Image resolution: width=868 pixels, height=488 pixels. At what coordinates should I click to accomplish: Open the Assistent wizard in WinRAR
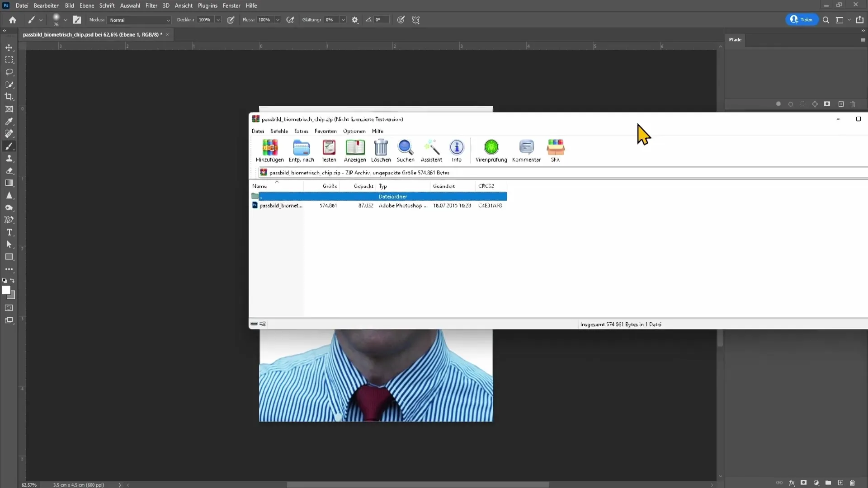coord(431,151)
